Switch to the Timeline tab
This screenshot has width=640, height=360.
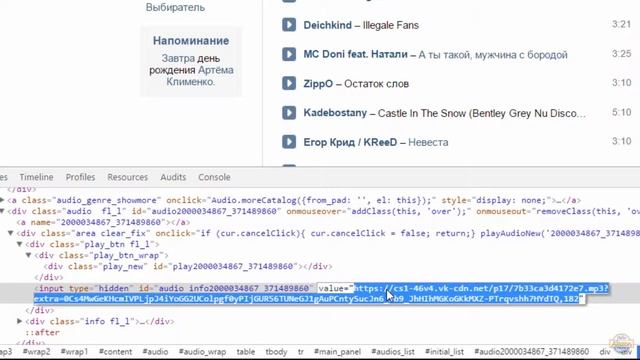click(36, 177)
